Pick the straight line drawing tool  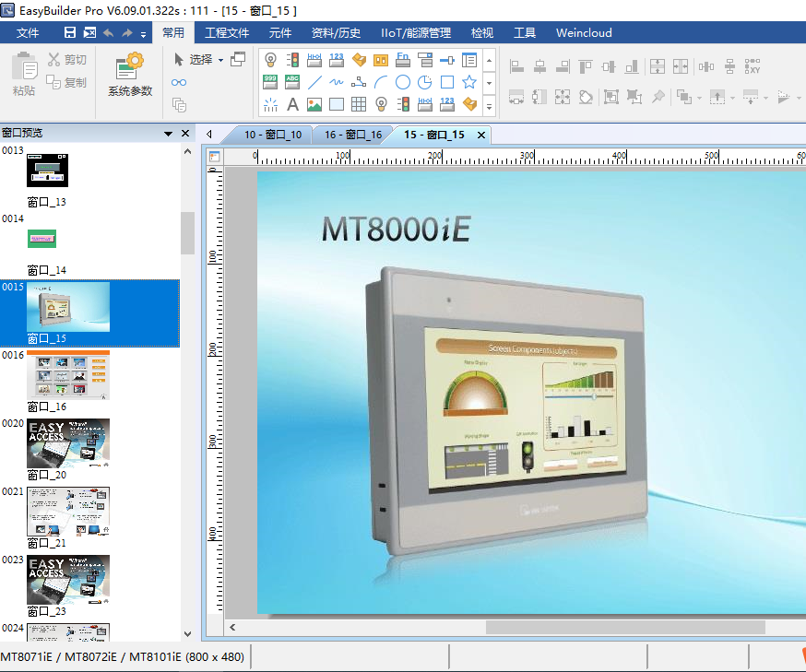tap(314, 82)
